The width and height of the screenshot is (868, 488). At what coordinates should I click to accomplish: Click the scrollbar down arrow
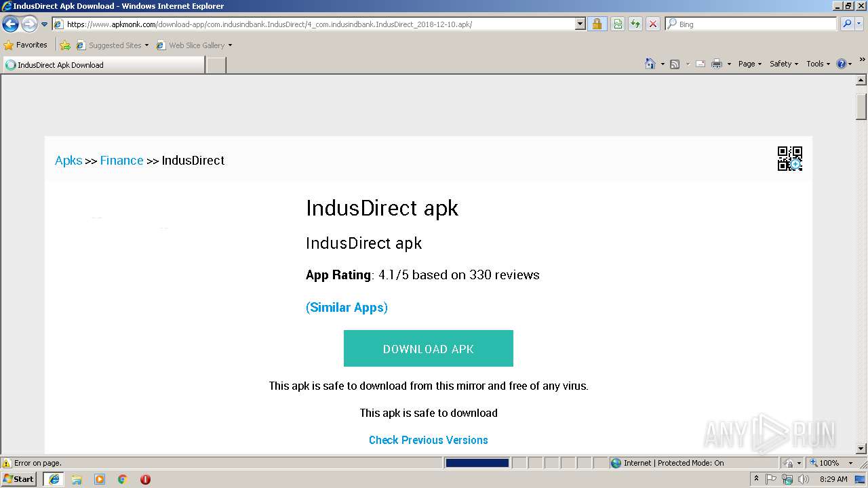click(x=862, y=449)
